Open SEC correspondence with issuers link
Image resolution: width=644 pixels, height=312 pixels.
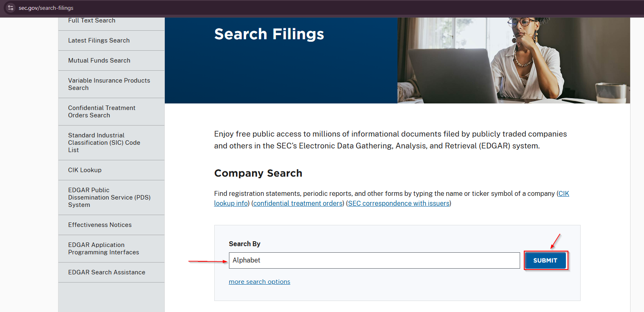[x=399, y=204]
